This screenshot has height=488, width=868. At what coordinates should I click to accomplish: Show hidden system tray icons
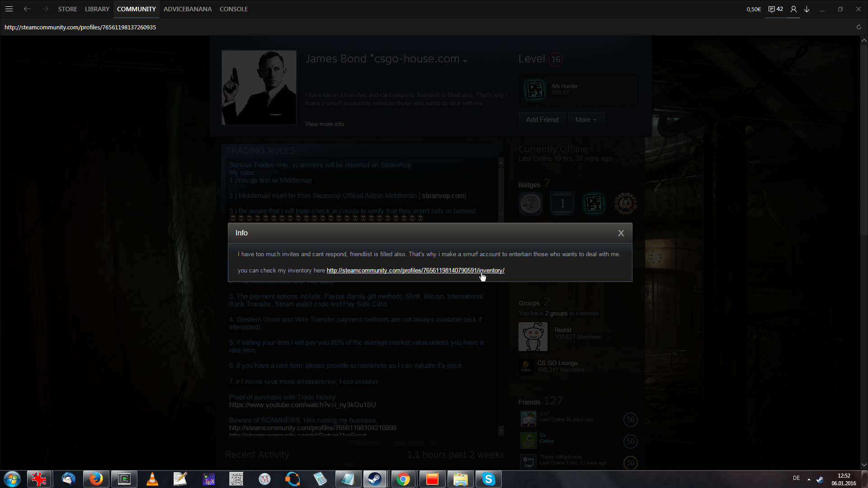click(x=809, y=479)
